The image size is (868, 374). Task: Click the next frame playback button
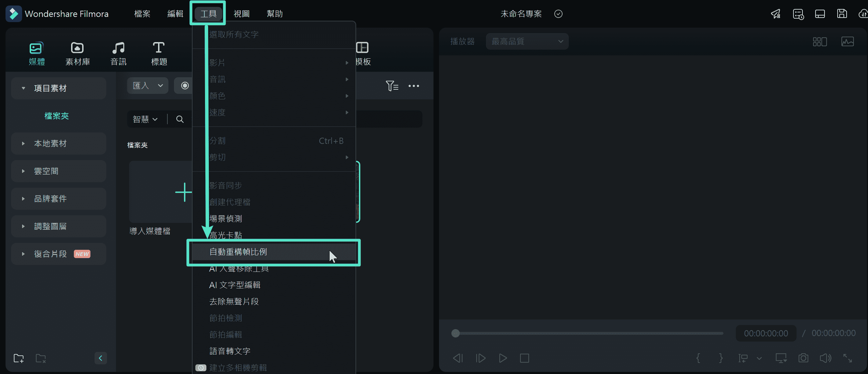[480, 358]
